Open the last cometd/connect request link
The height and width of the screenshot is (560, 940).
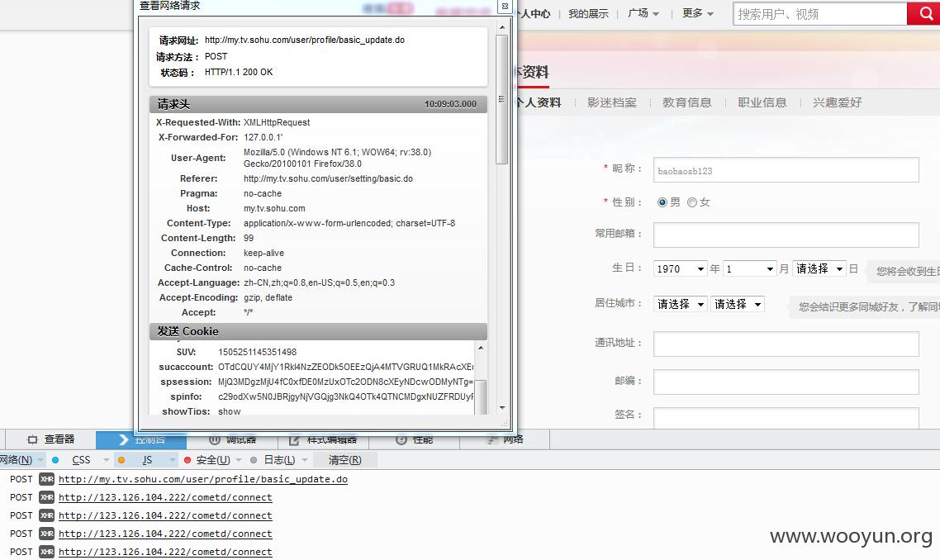[x=165, y=552]
